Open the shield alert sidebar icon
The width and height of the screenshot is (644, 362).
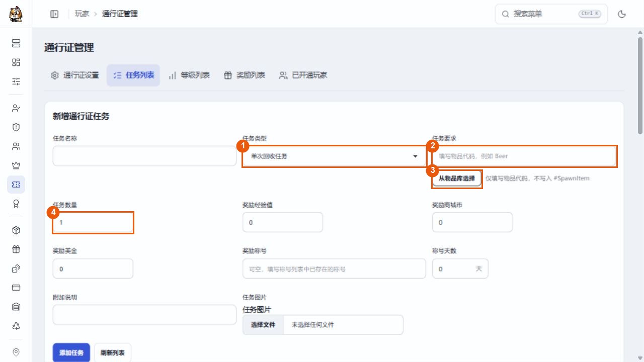click(16, 127)
